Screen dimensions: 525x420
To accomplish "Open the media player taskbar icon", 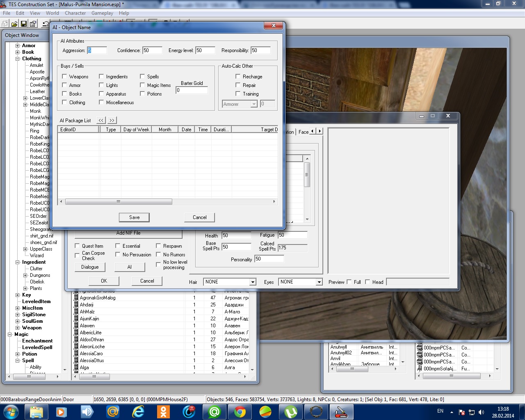I will click(62, 411).
